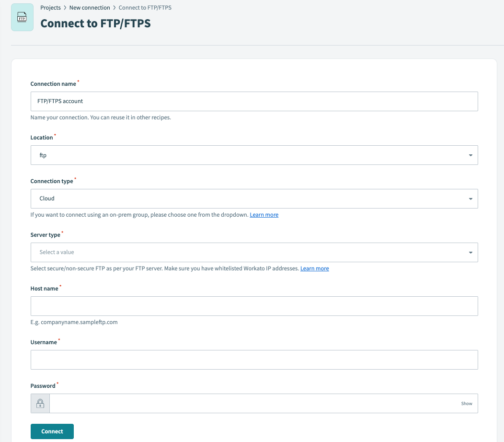Click the selected 'Cloud' connection type value
This screenshot has height=442, width=504.
tap(47, 198)
